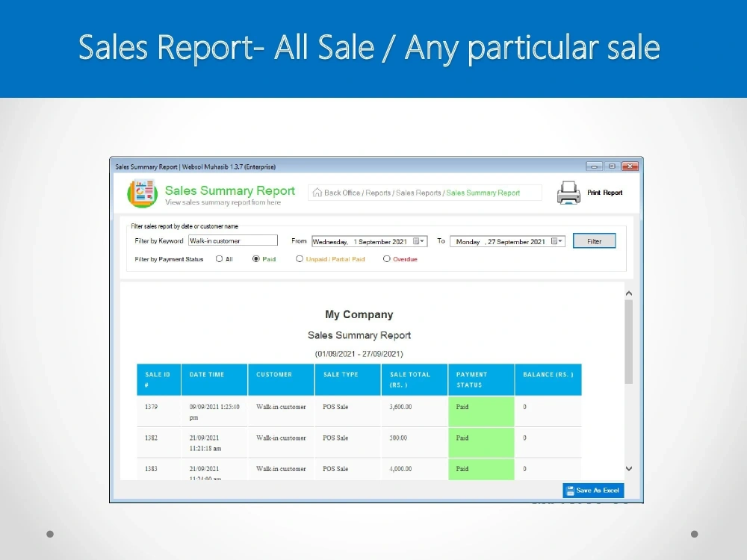Open the From date calendar picker
This screenshot has width=747, height=560.
[x=418, y=241]
